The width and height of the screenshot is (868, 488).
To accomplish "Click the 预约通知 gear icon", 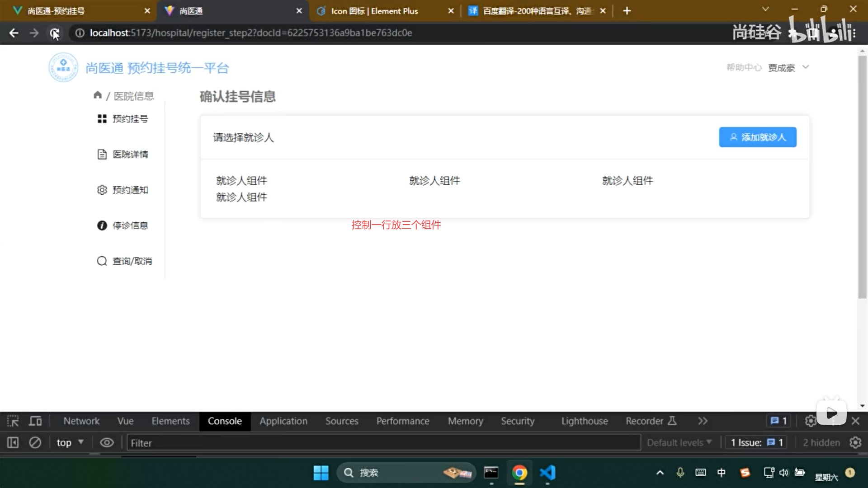I will click(102, 190).
